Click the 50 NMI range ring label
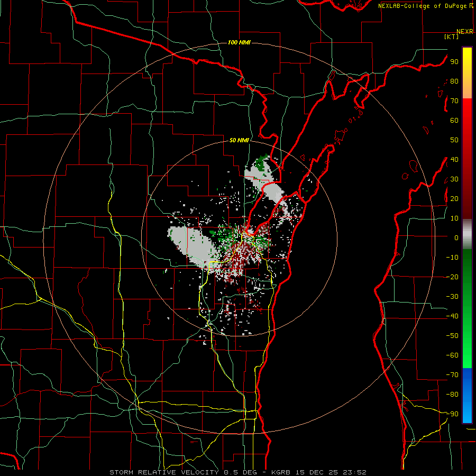Viewport: 476px width, 476px height. click(239, 140)
